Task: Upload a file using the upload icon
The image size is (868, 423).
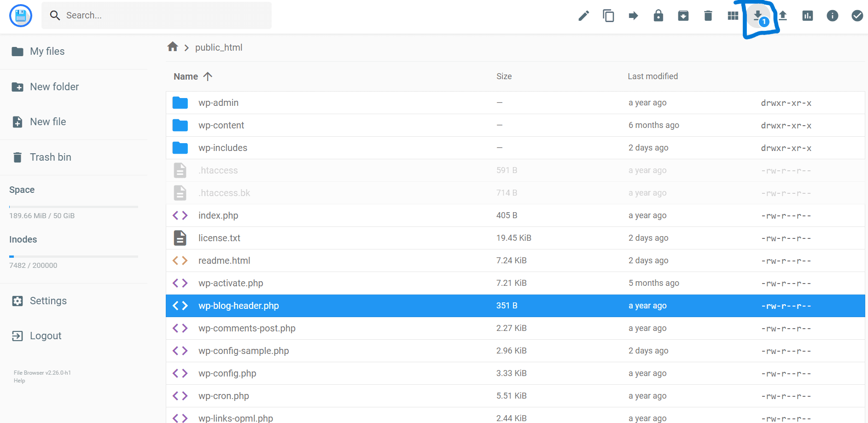Action: click(x=783, y=15)
